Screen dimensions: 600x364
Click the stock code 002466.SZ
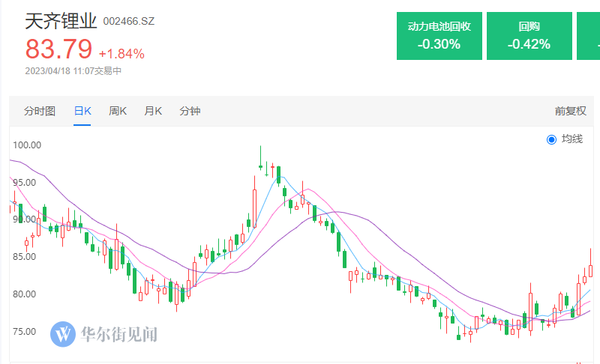[x=129, y=22]
